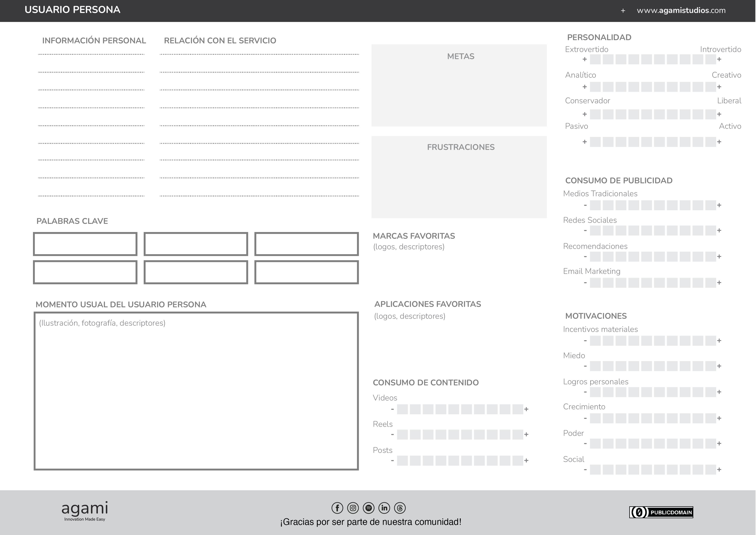The width and height of the screenshot is (756, 535).
Task: Click the Liberal label
Action: (729, 101)
